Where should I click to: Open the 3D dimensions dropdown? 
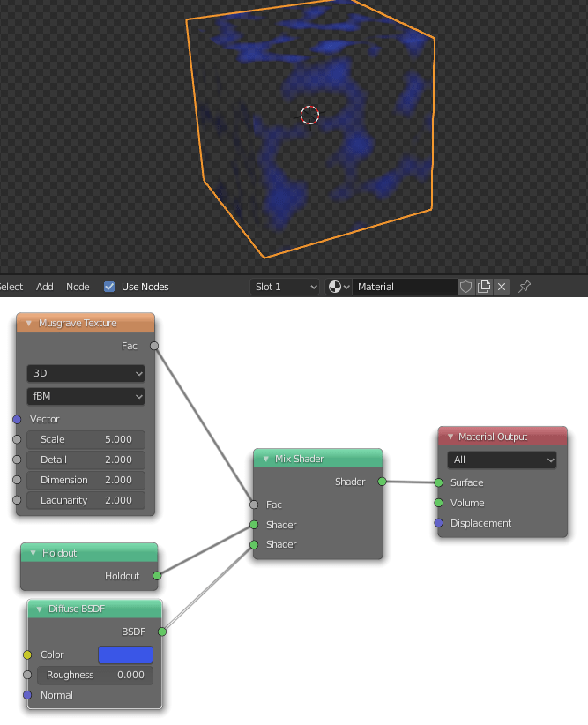point(86,374)
